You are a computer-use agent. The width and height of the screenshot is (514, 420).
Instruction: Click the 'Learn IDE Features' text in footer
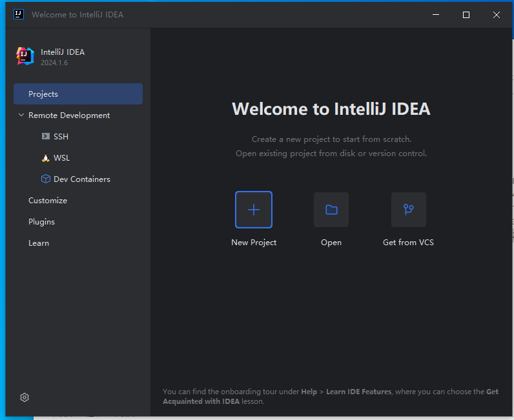click(358, 392)
